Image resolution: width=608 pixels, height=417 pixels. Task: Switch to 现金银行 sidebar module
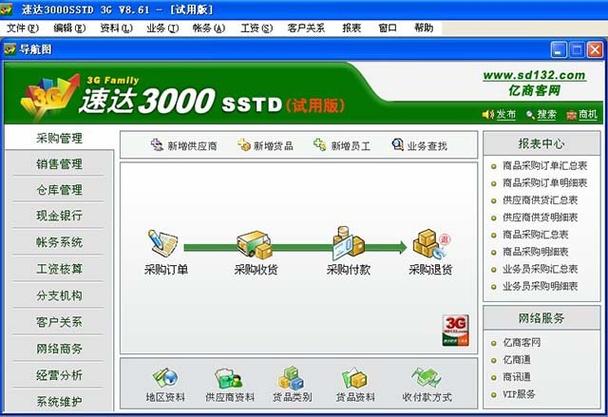pyautogui.click(x=59, y=216)
